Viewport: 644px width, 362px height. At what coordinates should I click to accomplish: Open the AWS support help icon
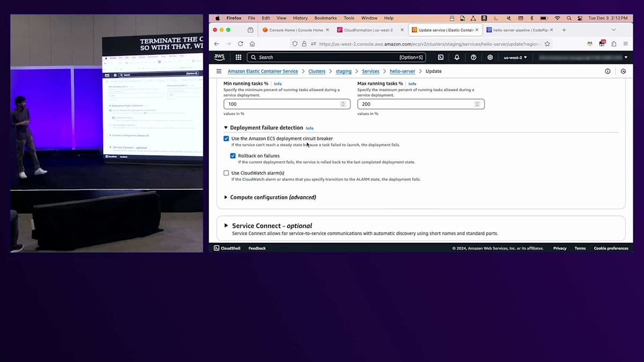pos(473,57)
